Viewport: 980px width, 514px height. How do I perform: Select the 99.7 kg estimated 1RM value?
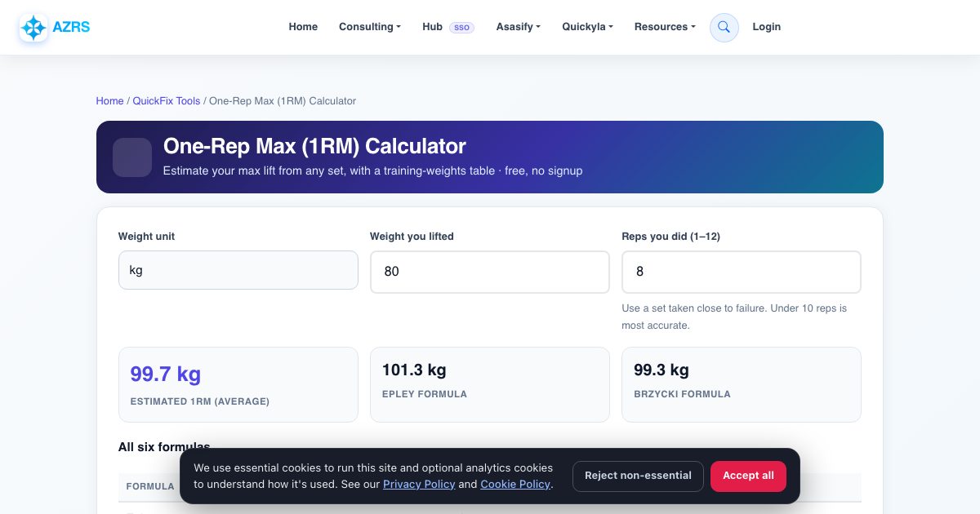pyautogui.click(x=165, y=374)
